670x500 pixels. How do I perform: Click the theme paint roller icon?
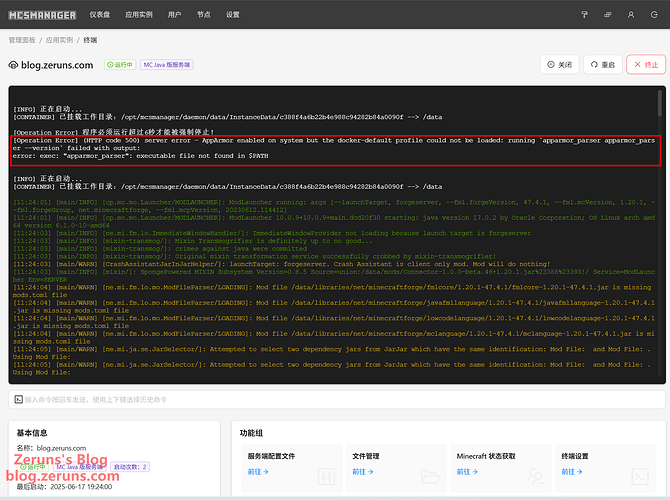tap(585, 15)
